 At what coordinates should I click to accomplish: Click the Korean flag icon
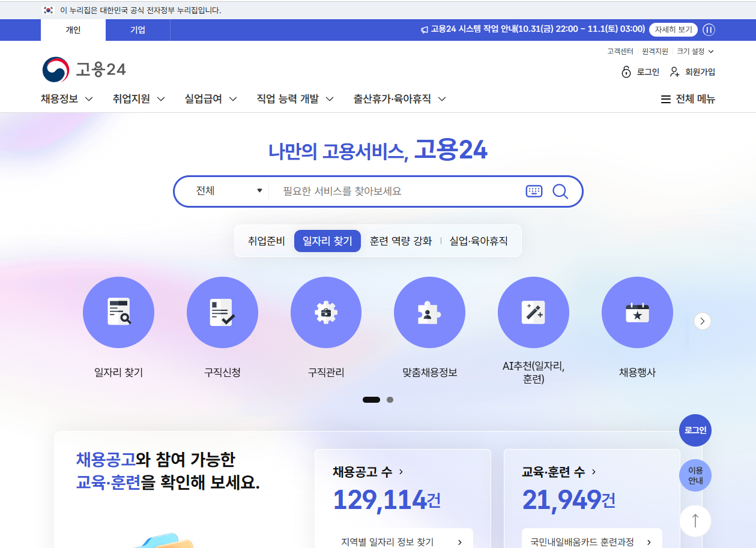(49, 10)
